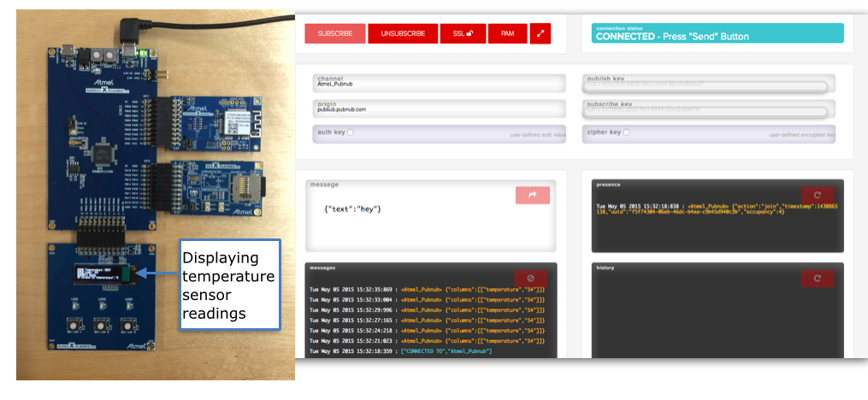The width and height of the screenshot is (868, 400).
Task: Click the CONNECTED connection status banner
Action: [717, 33]
